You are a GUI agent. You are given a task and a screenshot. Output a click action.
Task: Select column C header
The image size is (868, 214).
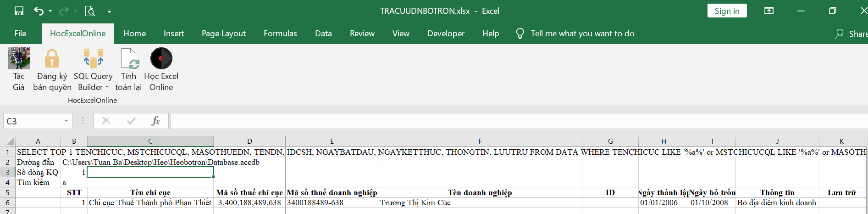click(x=150, y=141)
